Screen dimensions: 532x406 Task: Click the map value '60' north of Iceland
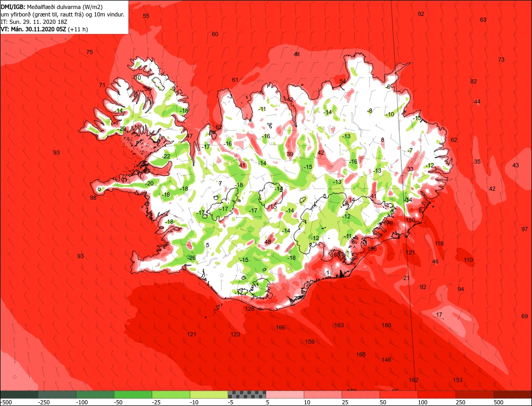pos(215,34)
